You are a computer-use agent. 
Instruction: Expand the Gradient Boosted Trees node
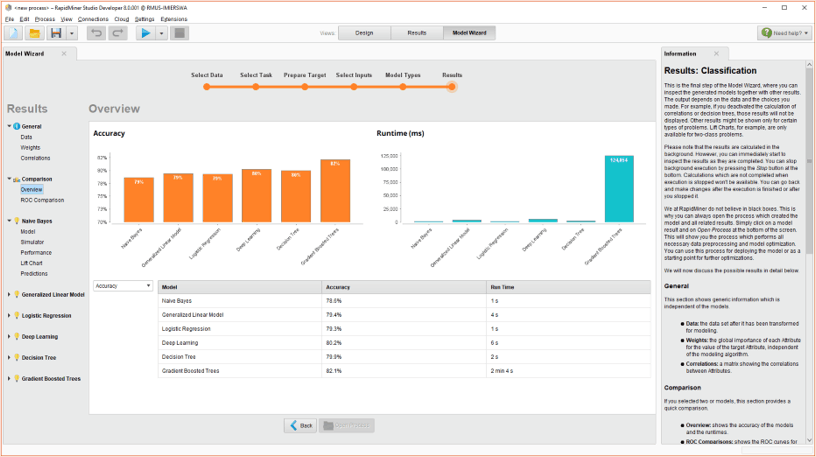tap(10, 379)
